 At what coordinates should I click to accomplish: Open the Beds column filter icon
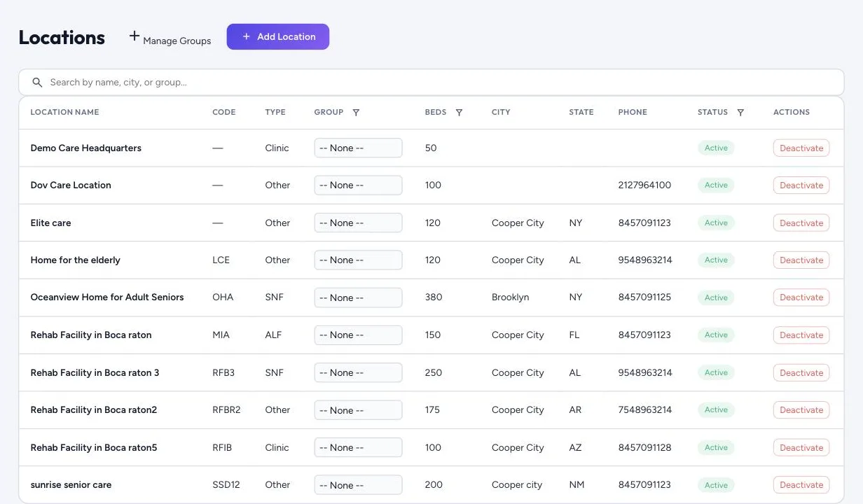tap(459, 112)
